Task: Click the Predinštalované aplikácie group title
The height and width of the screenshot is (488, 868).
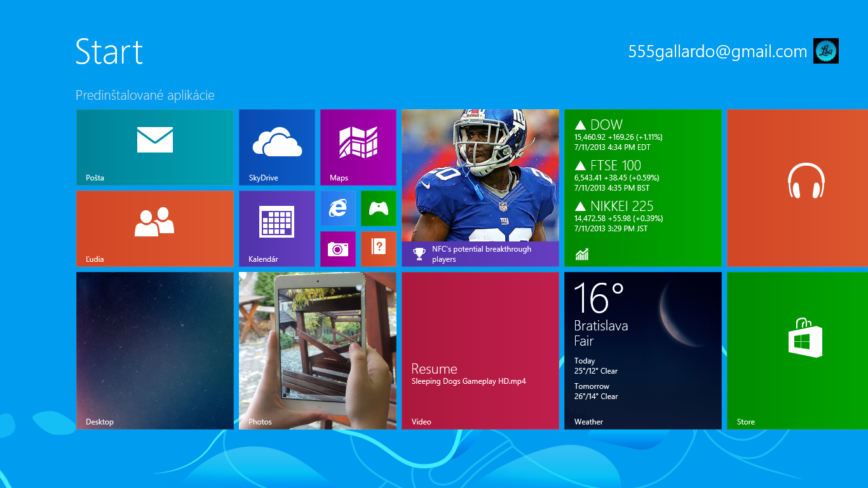Action: coord(145,95)
